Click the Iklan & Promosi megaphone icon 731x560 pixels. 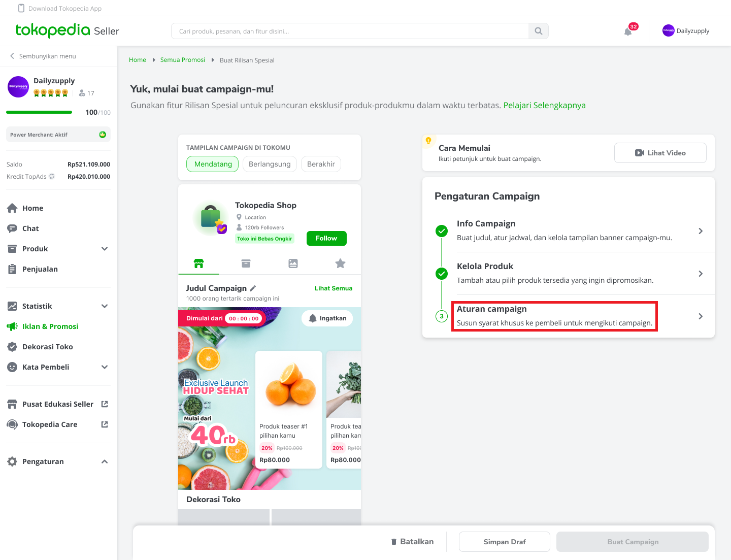[x=12, y=326]
